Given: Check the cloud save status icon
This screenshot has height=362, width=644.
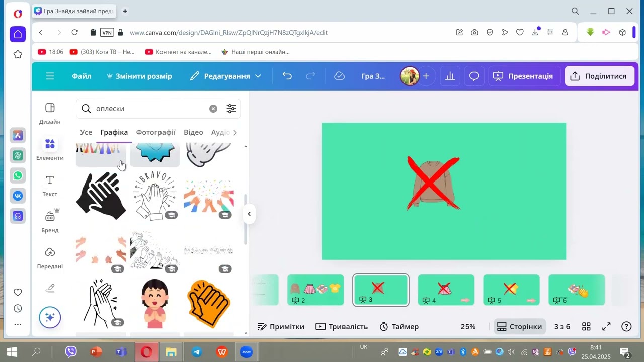Looking at the screenshot, I should (x=340, y=76).
